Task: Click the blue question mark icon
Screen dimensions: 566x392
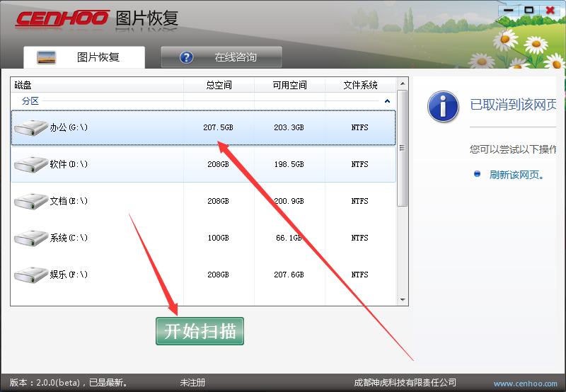Action: click(x=186, y=57)
